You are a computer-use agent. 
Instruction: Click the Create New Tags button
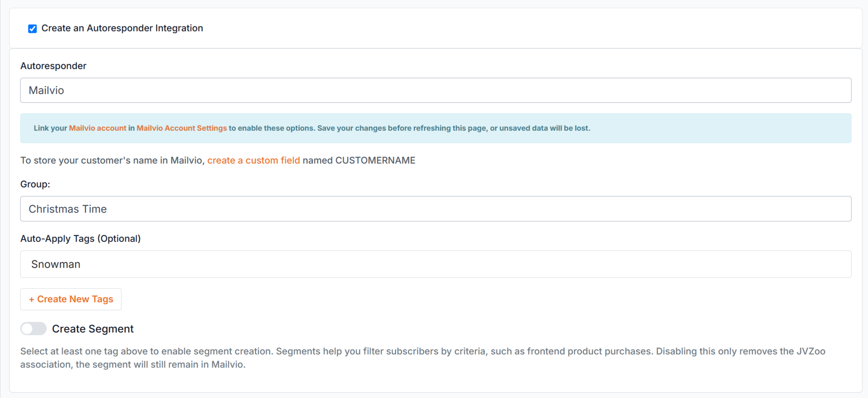coord(71,299)
